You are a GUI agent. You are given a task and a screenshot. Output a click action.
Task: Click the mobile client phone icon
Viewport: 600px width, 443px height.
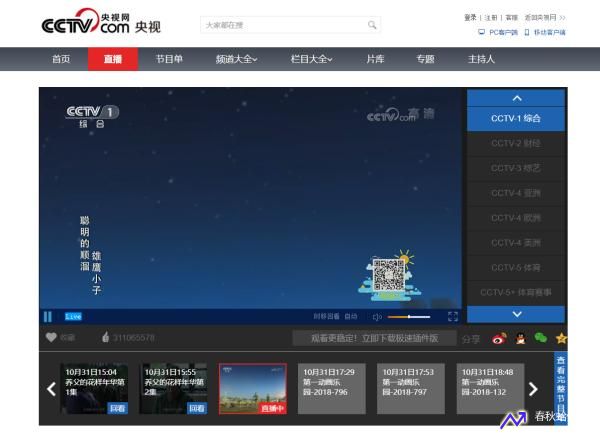coord(527,32)
